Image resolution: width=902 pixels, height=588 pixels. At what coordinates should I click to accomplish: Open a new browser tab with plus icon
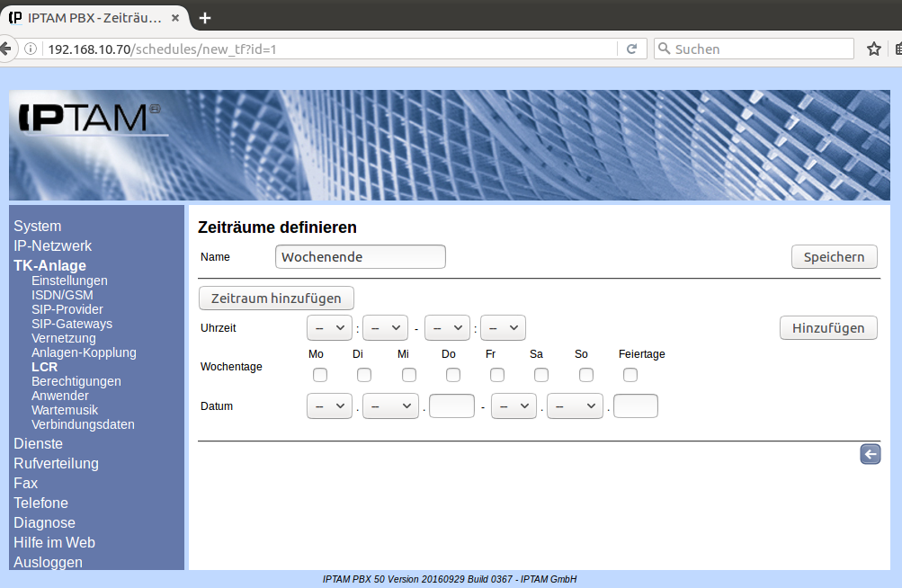pos(205,18)
